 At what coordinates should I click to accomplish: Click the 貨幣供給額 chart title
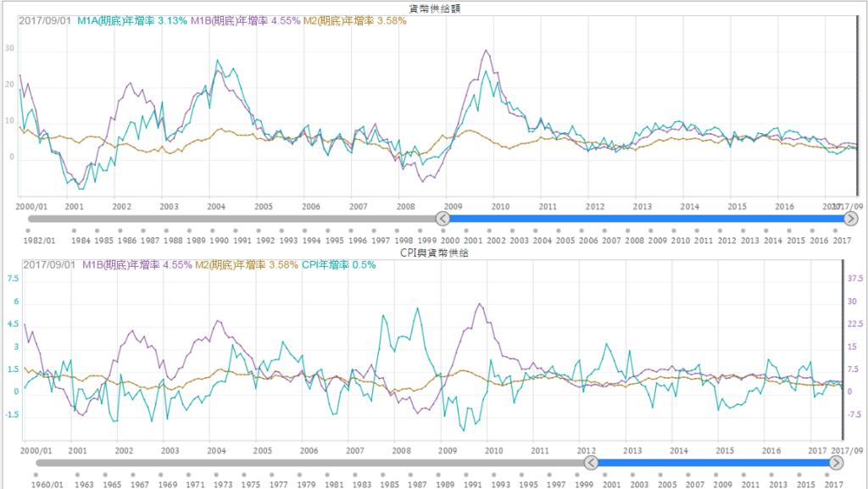[x=435, y=8]
